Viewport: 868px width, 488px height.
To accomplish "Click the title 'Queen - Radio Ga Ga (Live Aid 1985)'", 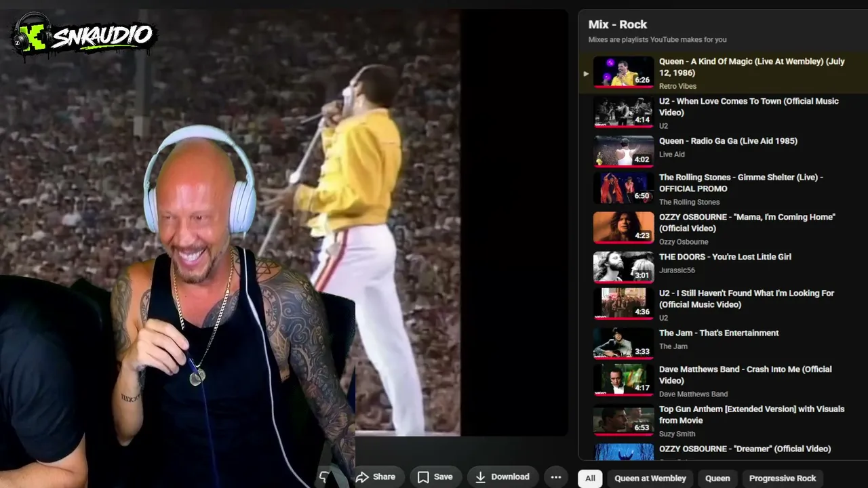I will point(728,141).
